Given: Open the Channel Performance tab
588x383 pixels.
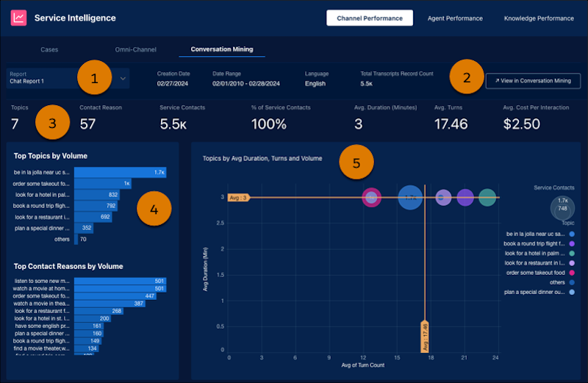Looking at the screenshot, I should click(x=370, y=18).
